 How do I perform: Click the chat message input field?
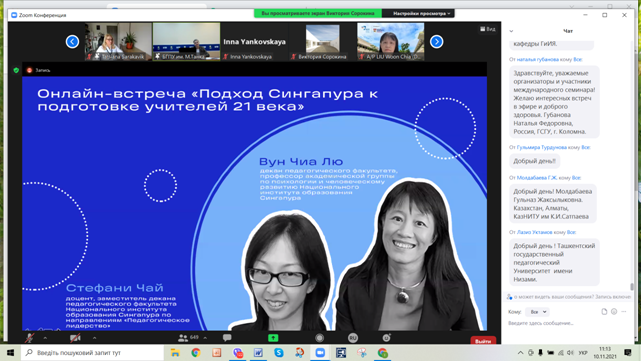point(567,323)
